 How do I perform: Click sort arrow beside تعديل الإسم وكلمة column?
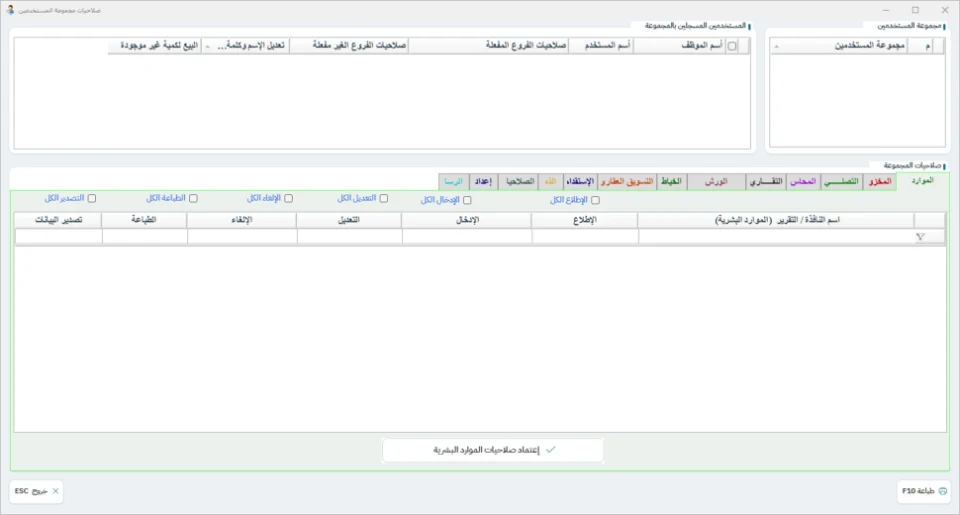[207, 47]
